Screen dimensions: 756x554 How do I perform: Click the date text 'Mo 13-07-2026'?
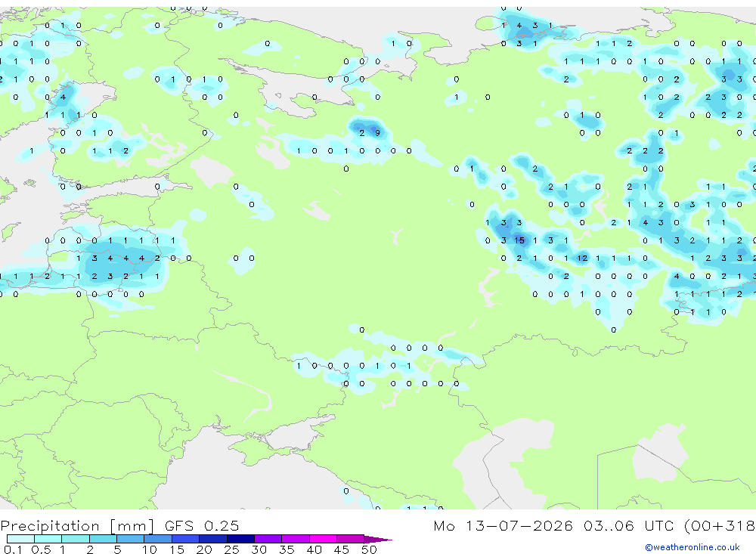503,526
